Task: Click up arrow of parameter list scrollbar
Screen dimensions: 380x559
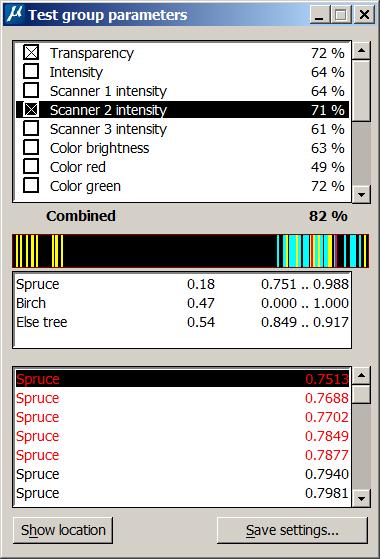Action: point(361,51)
